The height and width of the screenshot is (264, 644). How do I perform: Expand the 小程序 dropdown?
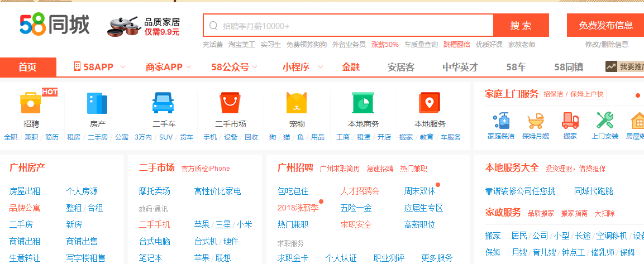click(x=321, y=67)
